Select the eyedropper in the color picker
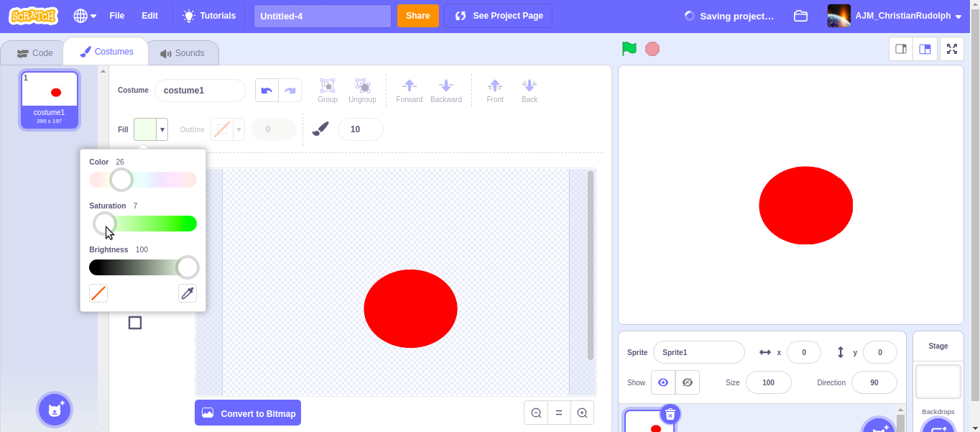 click(188, 293)
